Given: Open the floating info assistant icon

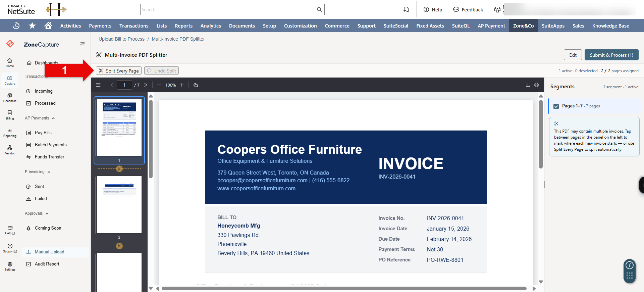Looking at the screenshot, I should (630, 265).
